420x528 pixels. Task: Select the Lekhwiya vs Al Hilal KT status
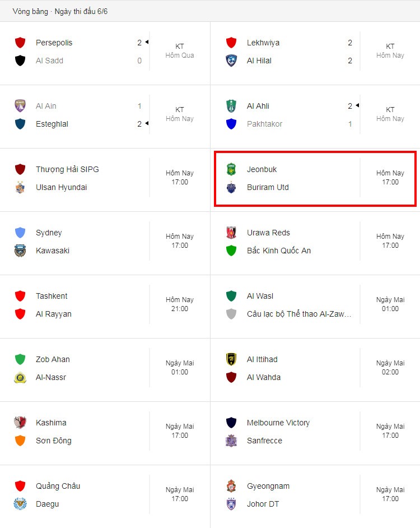[390, 51]
